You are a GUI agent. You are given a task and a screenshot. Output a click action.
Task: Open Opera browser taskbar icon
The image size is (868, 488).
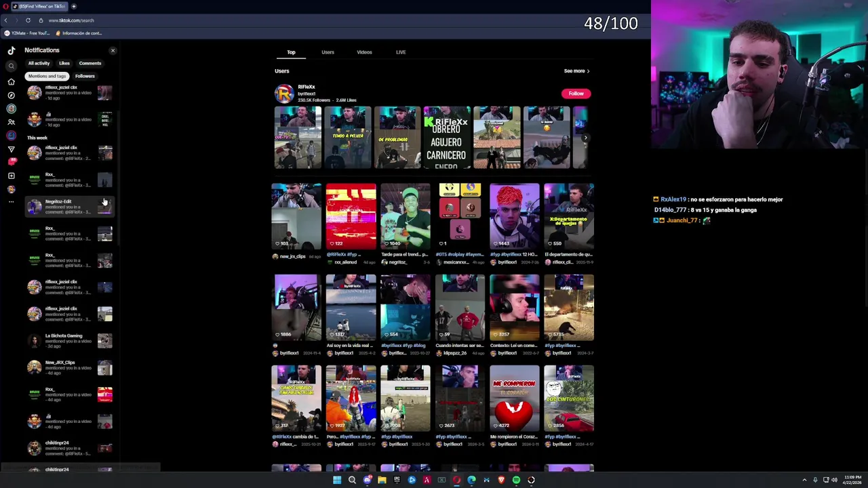click(x=456, y=480)
